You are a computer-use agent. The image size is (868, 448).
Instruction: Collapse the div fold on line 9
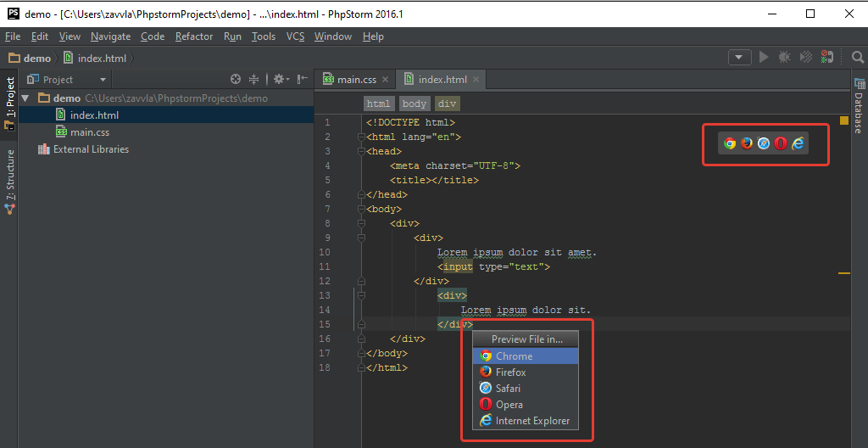(361, 238)
